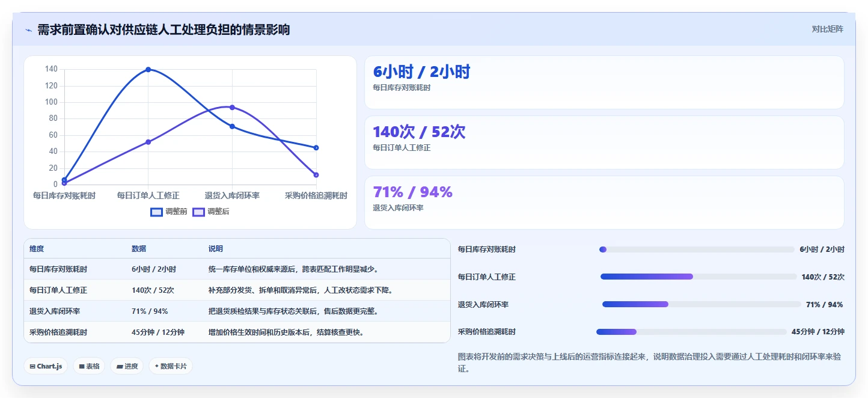Click the 说明 table column header
Screen dimensions: 868x398
(216, 249)
